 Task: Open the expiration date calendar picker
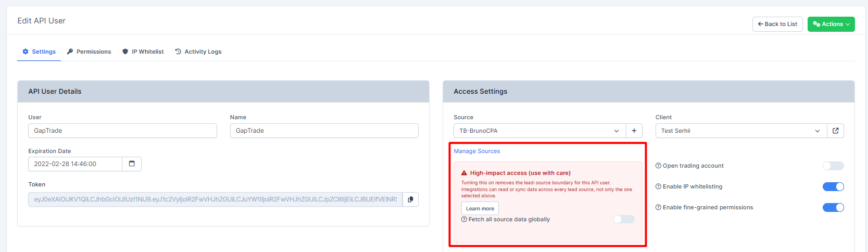point(132,164)
